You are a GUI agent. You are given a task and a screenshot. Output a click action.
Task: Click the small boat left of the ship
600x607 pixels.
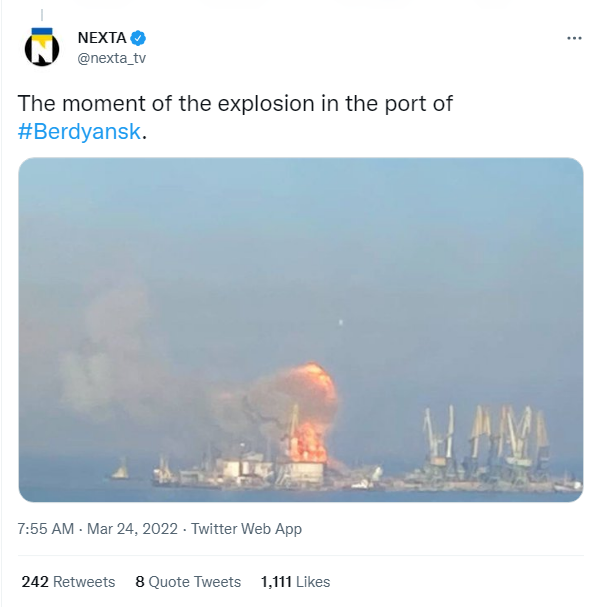(x=121, y=470)
